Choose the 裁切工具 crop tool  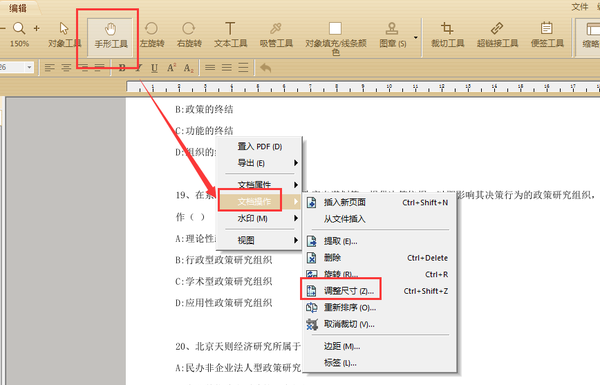tap(447, 35)
